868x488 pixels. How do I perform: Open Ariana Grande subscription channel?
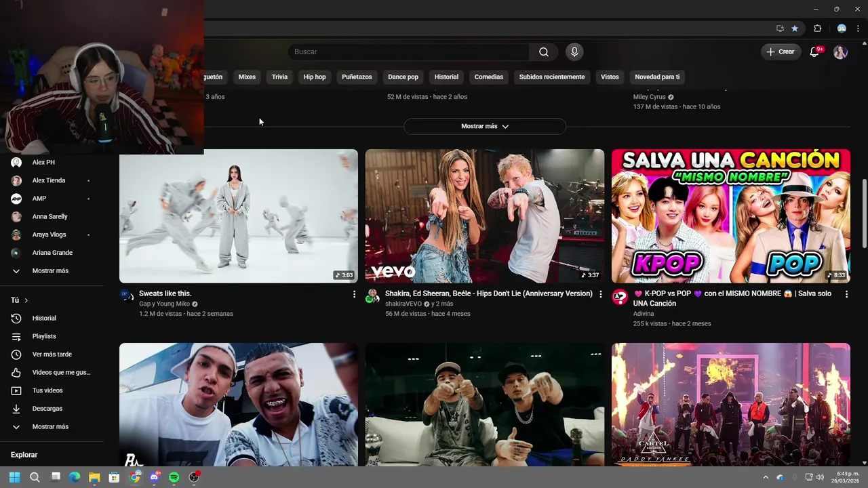click(52, 253)
